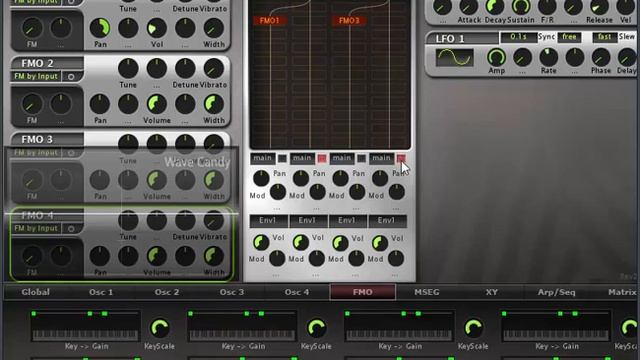Toggle the dark square after the third 'main' selector
640x360 pixels.
point(362,158)
